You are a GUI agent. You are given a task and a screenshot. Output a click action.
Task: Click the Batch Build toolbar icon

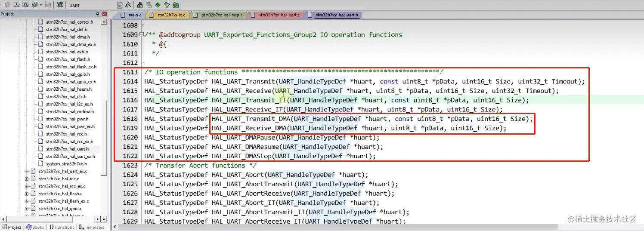34,5
